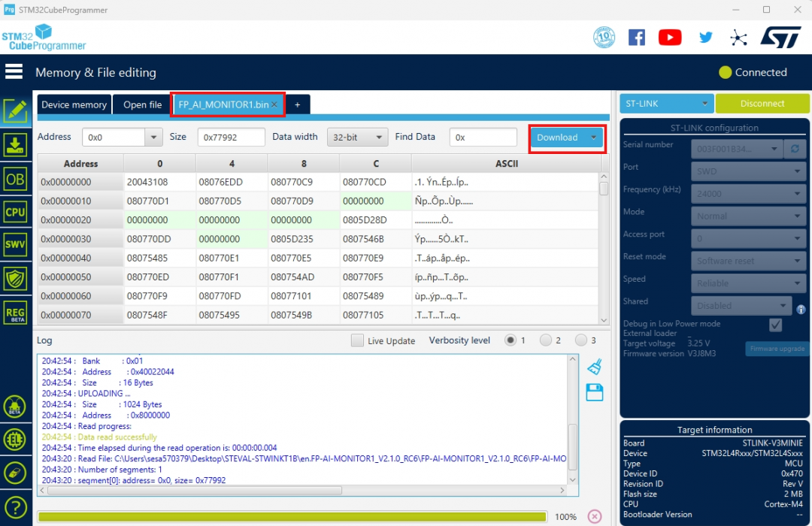The height and width of the screenshot is (526, 812).
Task: Open the CPU core view
Action: coord(16,212)
